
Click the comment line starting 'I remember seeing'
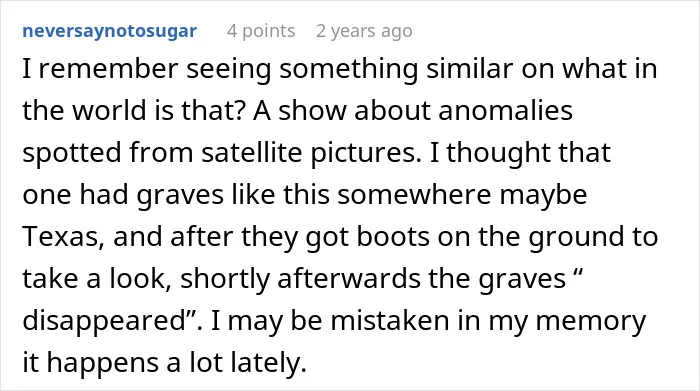pos(340,70)
